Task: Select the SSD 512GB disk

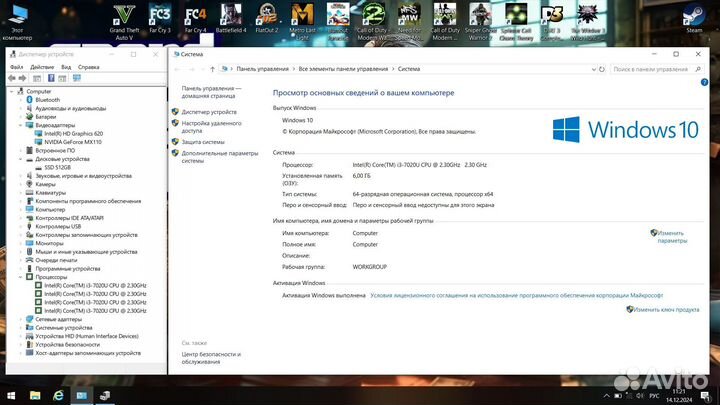Action: pyautogui.click(x=57, y=168)
